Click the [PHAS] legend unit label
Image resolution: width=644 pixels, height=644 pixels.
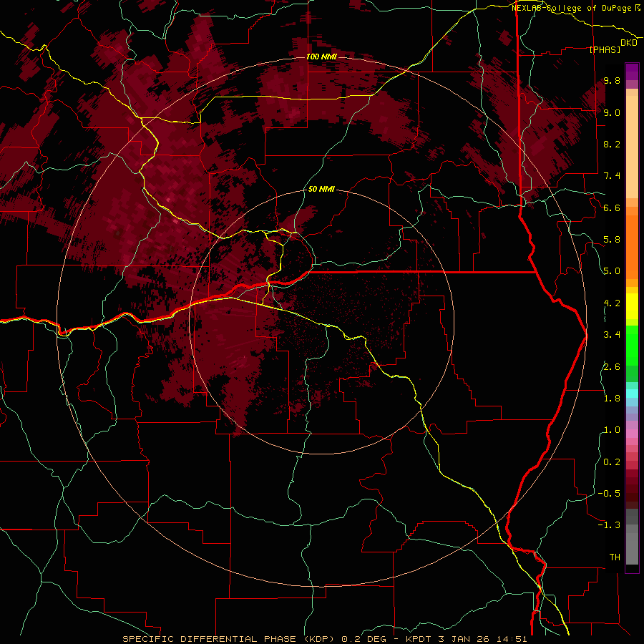click(605, 49)
